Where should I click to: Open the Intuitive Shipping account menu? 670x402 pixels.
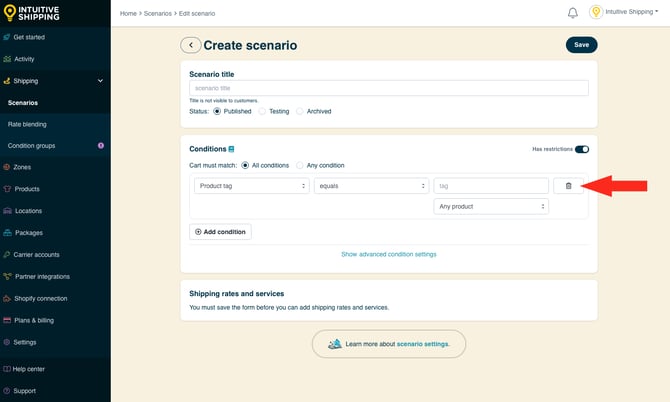coord(632,12)
